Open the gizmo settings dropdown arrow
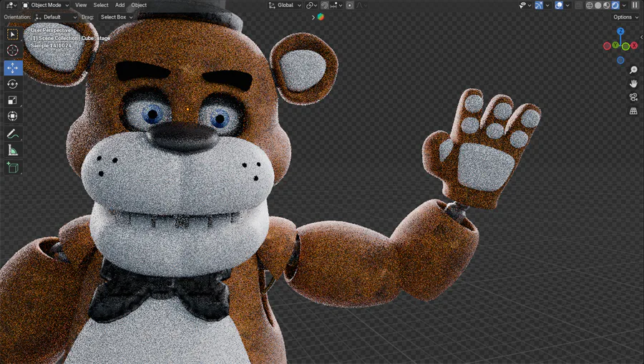The height and width of the screenshot is (364, 644). 547,5
